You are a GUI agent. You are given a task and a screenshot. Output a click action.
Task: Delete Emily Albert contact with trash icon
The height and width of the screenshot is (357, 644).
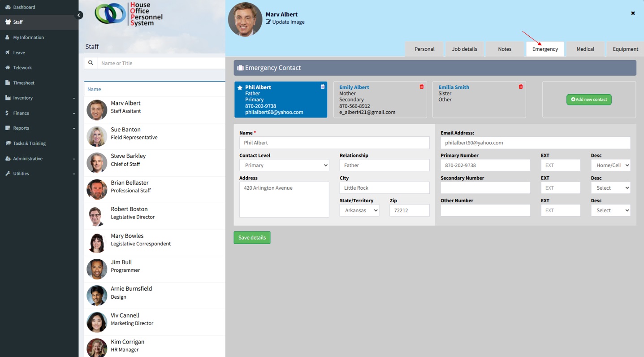(x=421, y=87)
